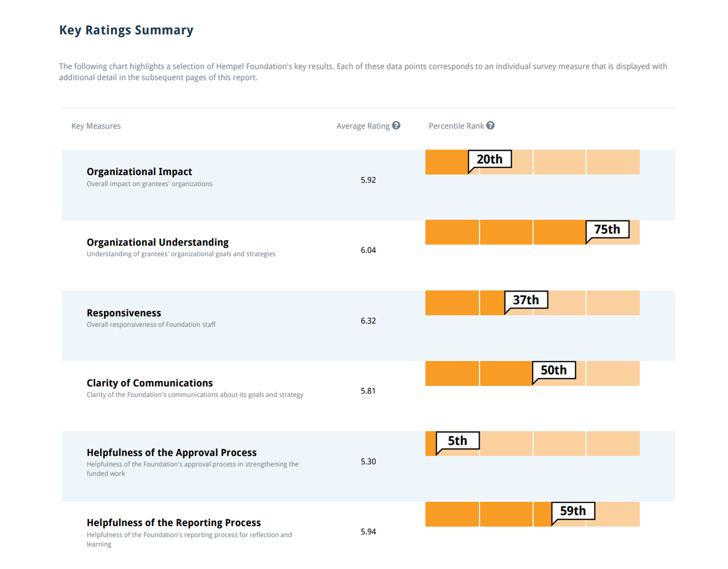Open Helpfulness of the Reporting Process
728x569 pixels.
point(174,523)
